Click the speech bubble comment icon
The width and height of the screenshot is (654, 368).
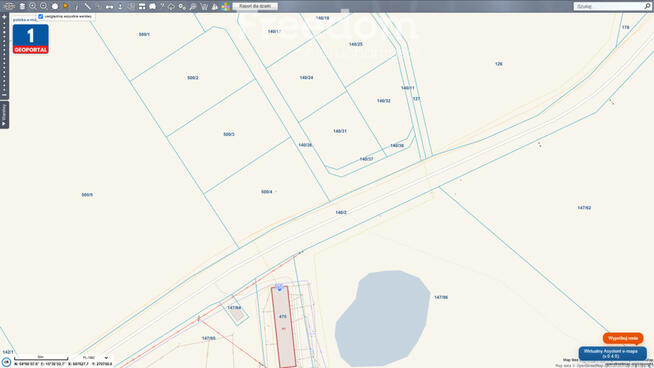(152, 6)
